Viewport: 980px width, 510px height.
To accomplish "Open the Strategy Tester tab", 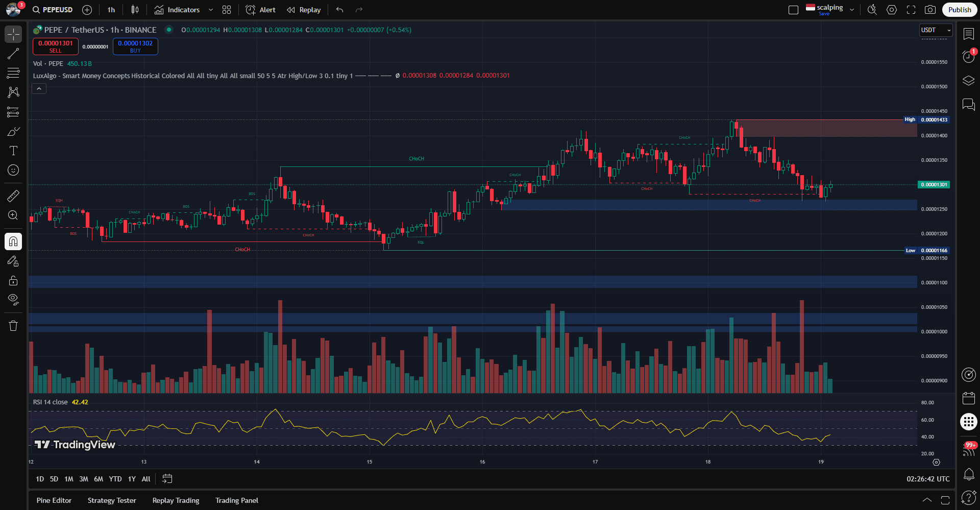I will [x=112, y=500].
